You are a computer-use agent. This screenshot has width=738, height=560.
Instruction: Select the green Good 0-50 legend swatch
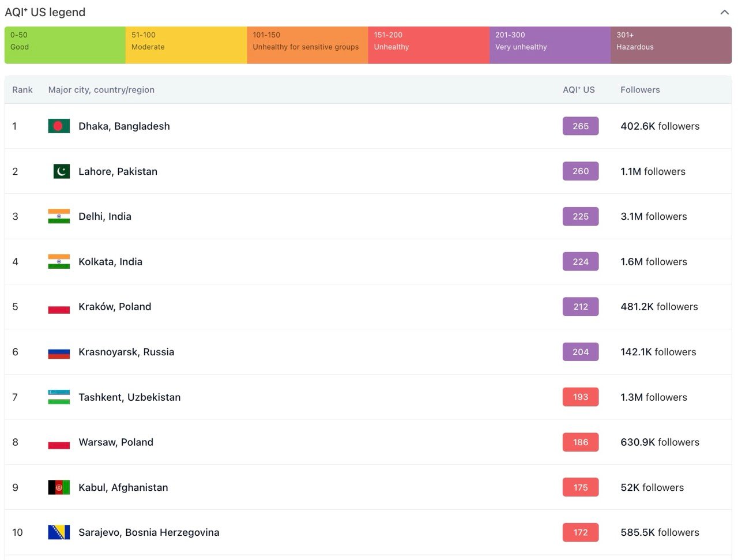(x=65, y=45)
